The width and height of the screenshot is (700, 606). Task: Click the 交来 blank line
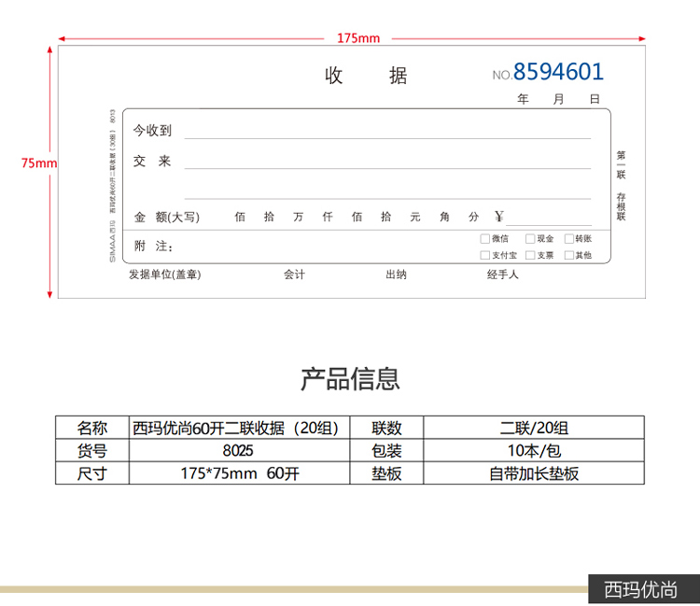coord(387,162)
